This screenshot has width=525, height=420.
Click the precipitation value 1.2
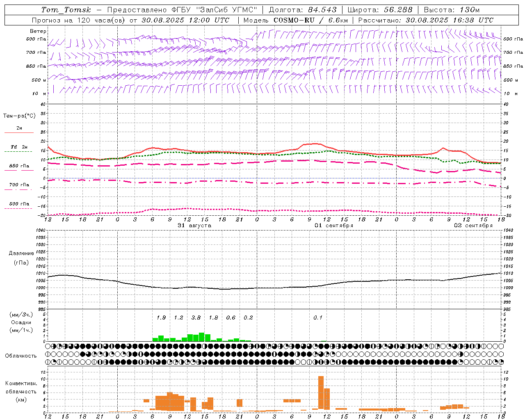178,318
